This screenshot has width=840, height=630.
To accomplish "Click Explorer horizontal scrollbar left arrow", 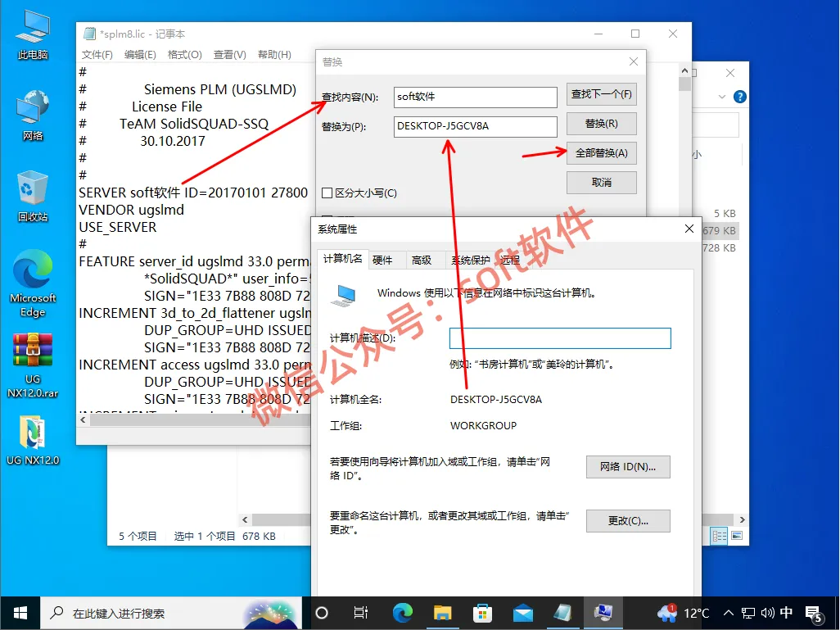I will click(245, 519).
